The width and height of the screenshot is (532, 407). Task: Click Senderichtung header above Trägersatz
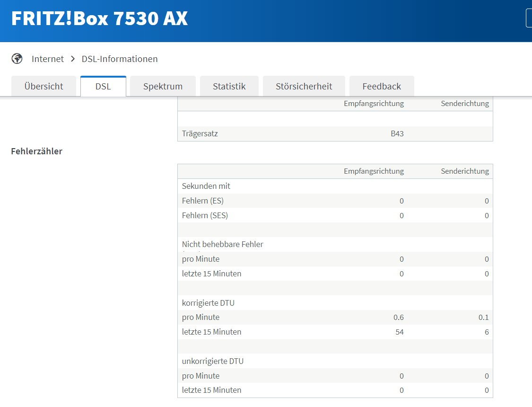[465, 104]
